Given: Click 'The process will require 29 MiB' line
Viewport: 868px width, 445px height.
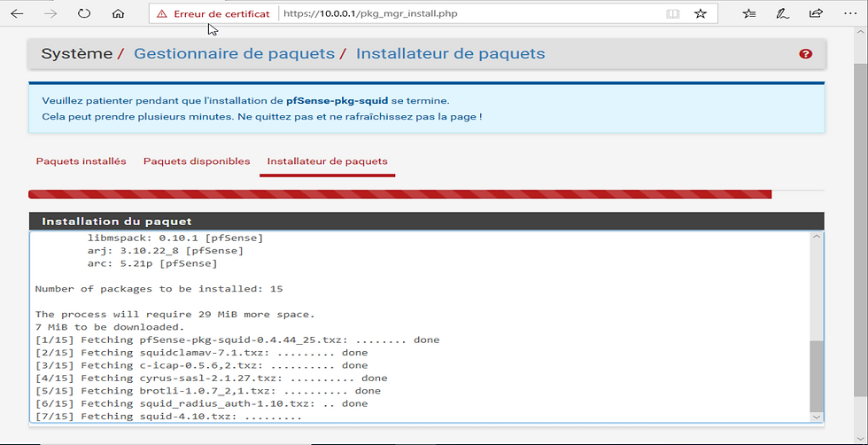Looking at the screenshot, I should pyautogui.click(x=175, y=314).
